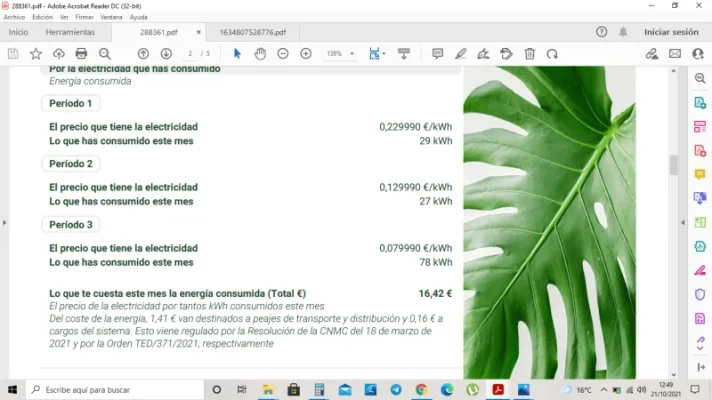Open zoom level dropdown arrow
This screenshot has height=400, width=712.
click(352, 54)
